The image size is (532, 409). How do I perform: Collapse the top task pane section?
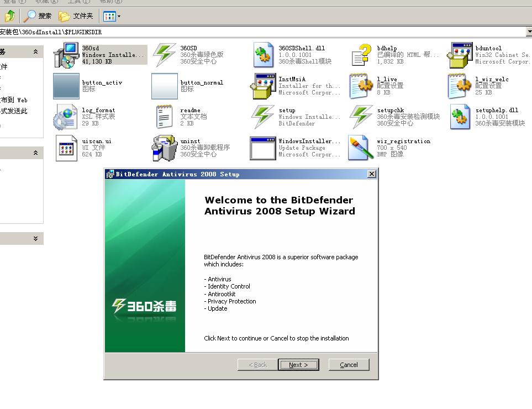coord(35,51)
